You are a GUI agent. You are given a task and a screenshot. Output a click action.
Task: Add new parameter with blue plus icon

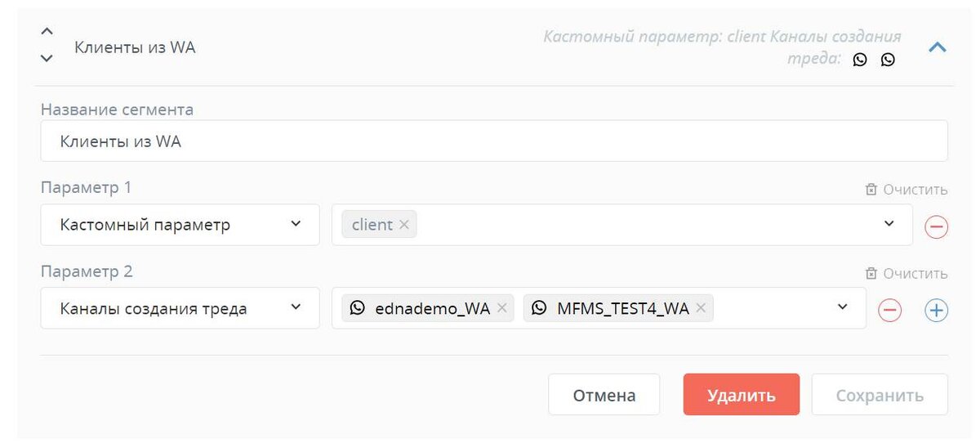936,310
